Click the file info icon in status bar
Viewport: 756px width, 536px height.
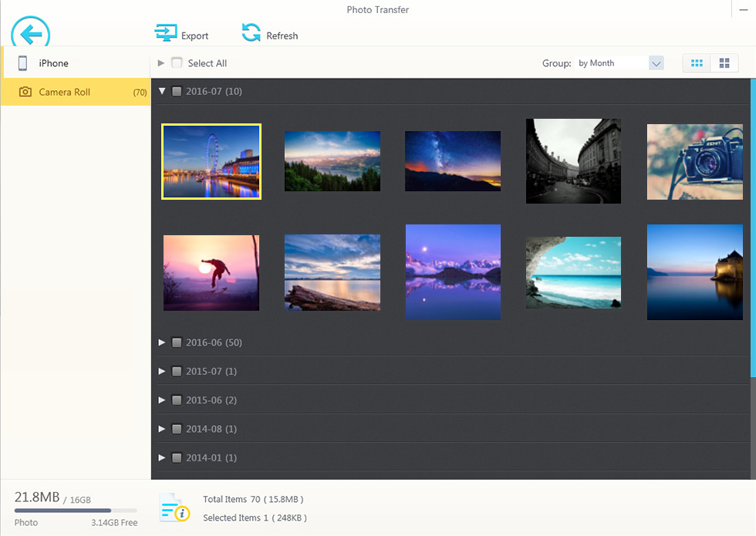(174, 507)
